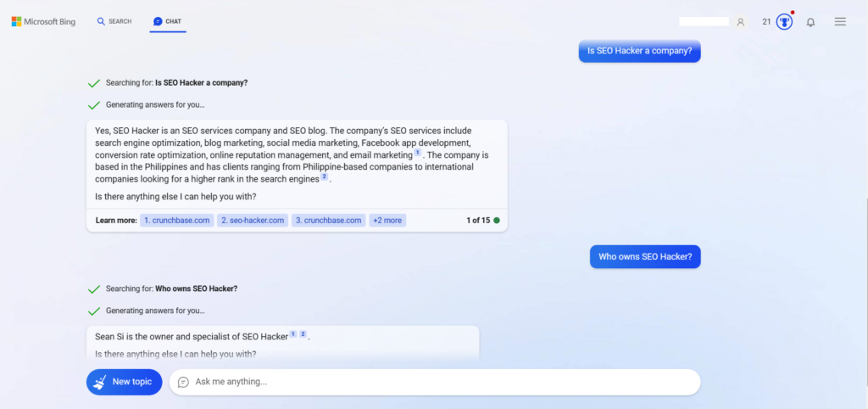The width and height of the screenshot is (868, 409).
Task: Click citation superscript 1 after email marketing
Action: 417,154
